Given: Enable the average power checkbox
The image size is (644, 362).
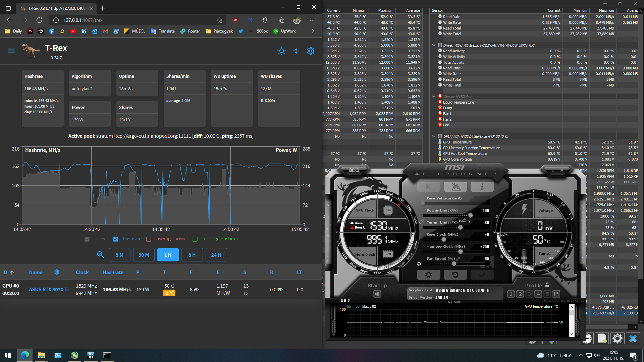Looking at the screenshot, I should (x=149, y=239).
